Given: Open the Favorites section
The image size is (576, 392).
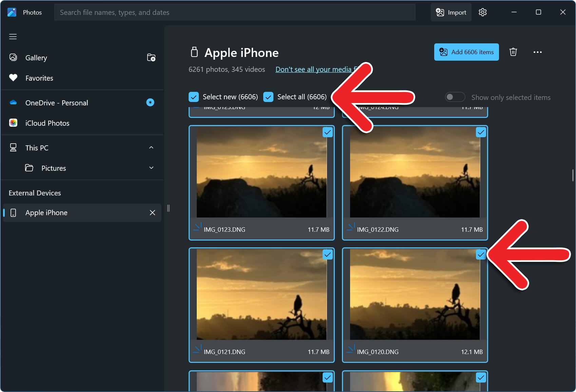Looking at the screenshot, I should tap(39, 78).
